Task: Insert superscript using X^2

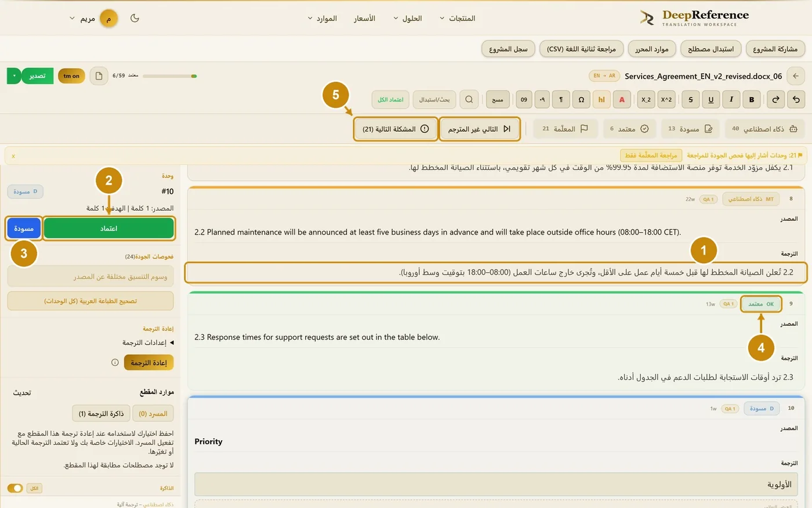Action: click(x=666, y=99)
